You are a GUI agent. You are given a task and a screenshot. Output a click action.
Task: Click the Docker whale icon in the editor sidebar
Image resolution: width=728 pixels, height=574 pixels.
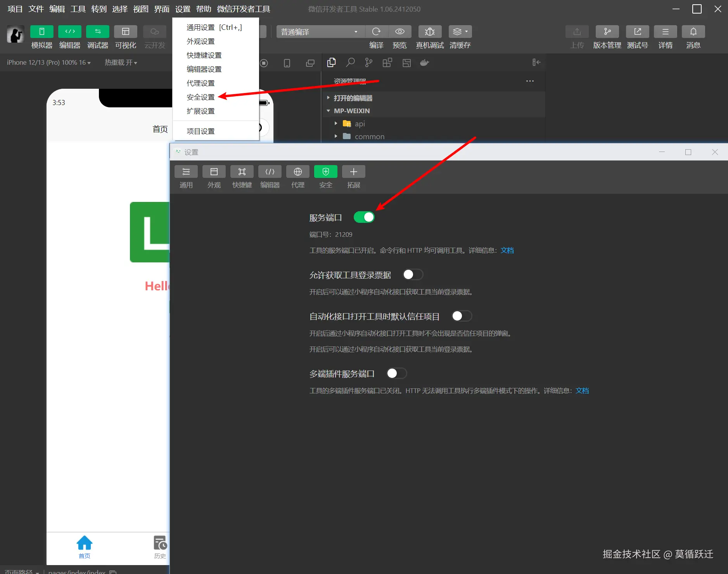(425, 63)
